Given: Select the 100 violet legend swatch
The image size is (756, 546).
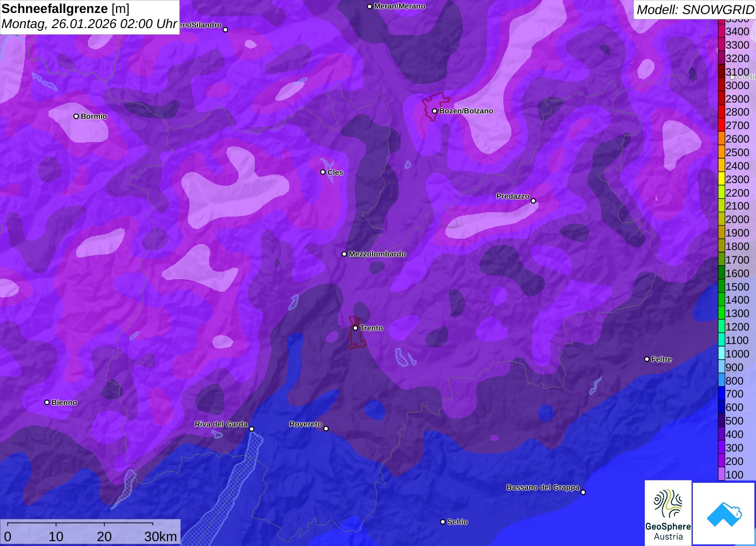Looking at the screenshot, I should (x=721, y=474).
